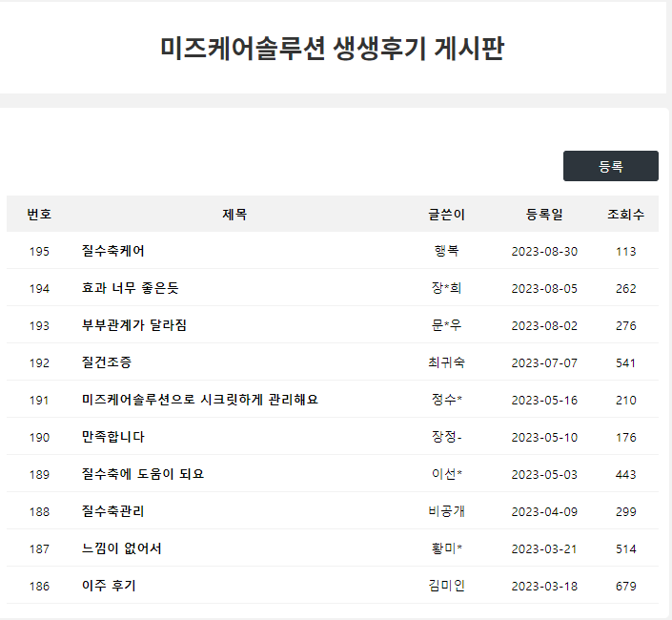Viewport: 672px width, 620px height.
Task: Click the 미즈케어솔루션 생생후기 게시판 heading
Action: 332,48
